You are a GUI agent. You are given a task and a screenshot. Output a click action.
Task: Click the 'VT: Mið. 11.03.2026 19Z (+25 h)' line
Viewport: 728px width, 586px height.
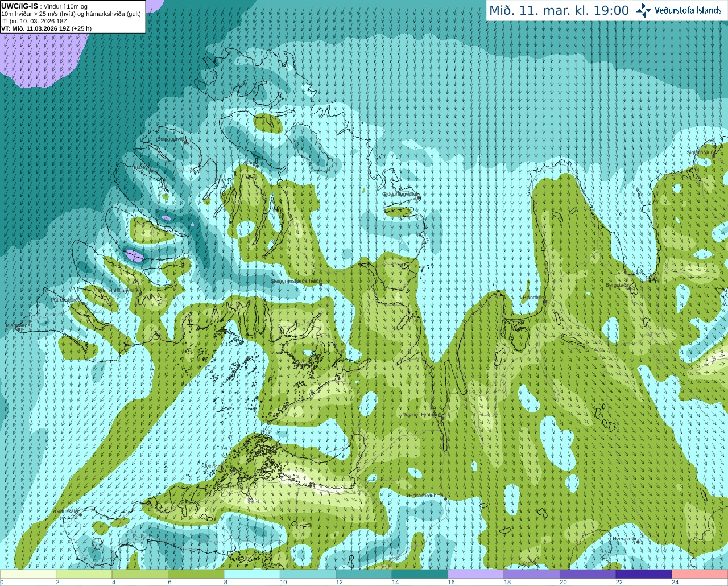(x=46, y=28)
